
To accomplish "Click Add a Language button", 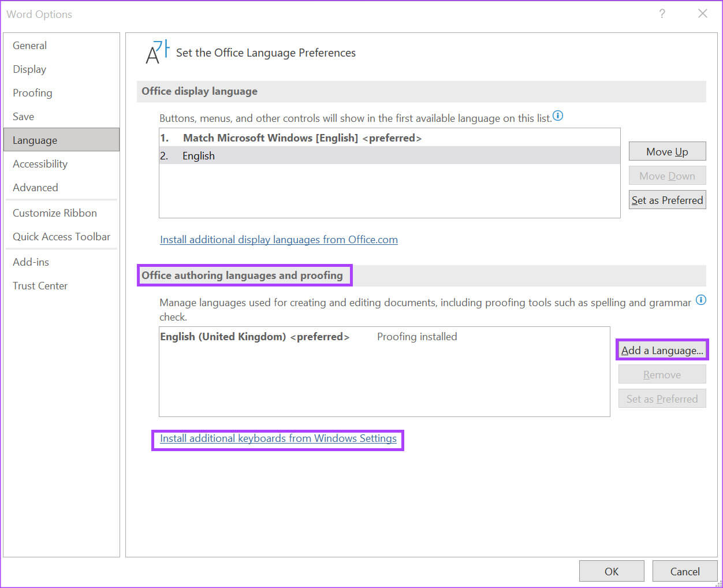I will click(662, 350).
